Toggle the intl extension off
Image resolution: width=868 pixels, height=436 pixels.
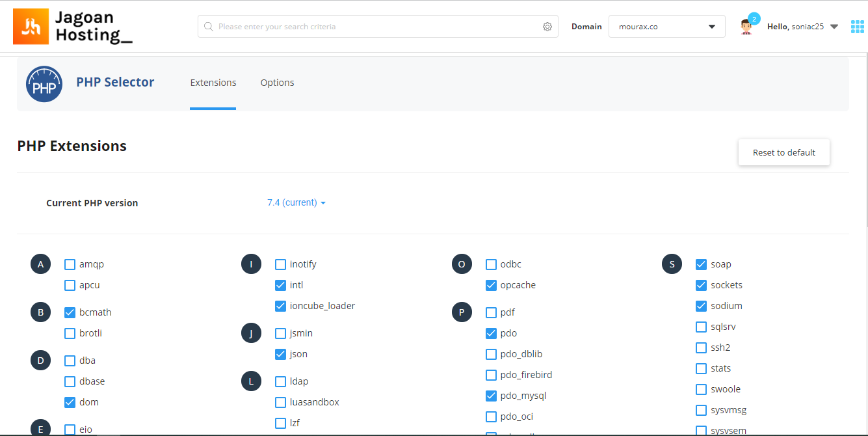coord(280,285)
